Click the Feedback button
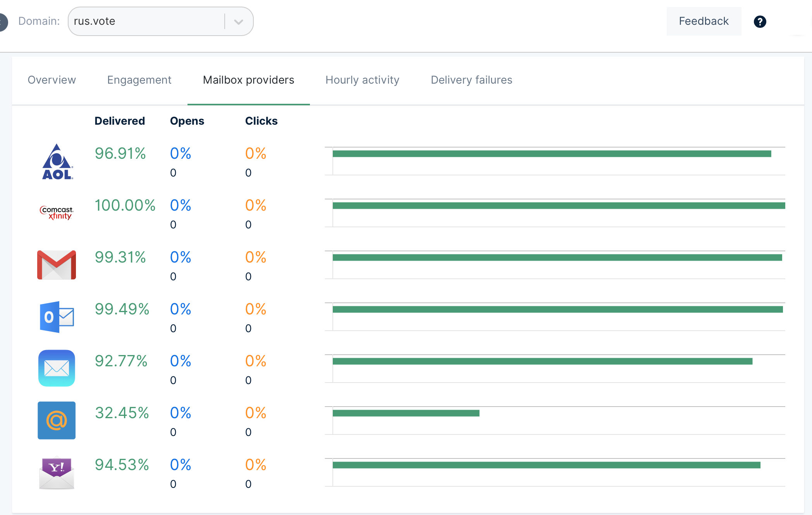The height and width of the screenshot is (515, 812). click(704, 21)
